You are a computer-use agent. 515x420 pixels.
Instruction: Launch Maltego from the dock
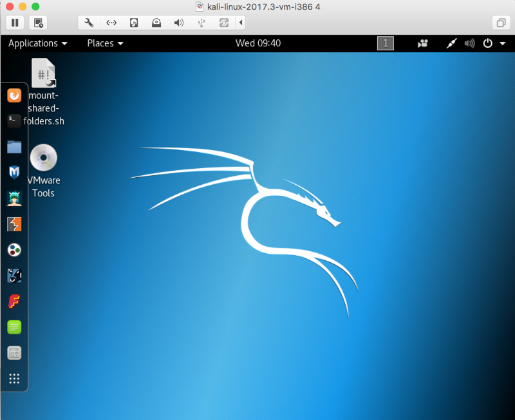pos(14,250)
